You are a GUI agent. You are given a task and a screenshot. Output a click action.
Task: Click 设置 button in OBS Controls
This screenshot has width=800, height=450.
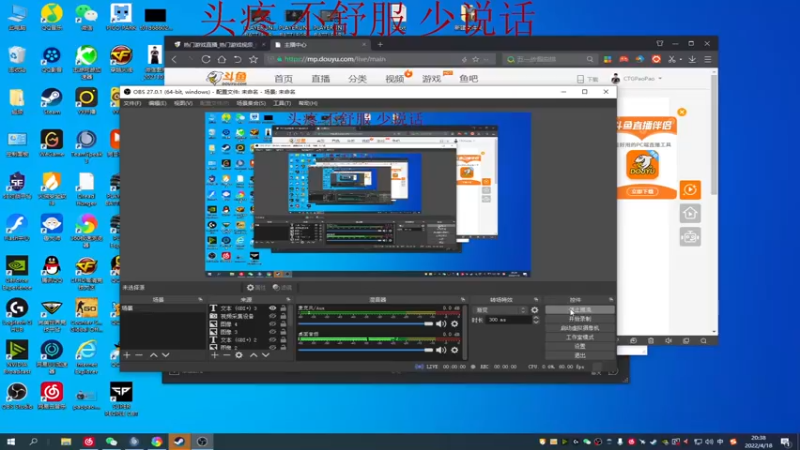click(580, 346)
